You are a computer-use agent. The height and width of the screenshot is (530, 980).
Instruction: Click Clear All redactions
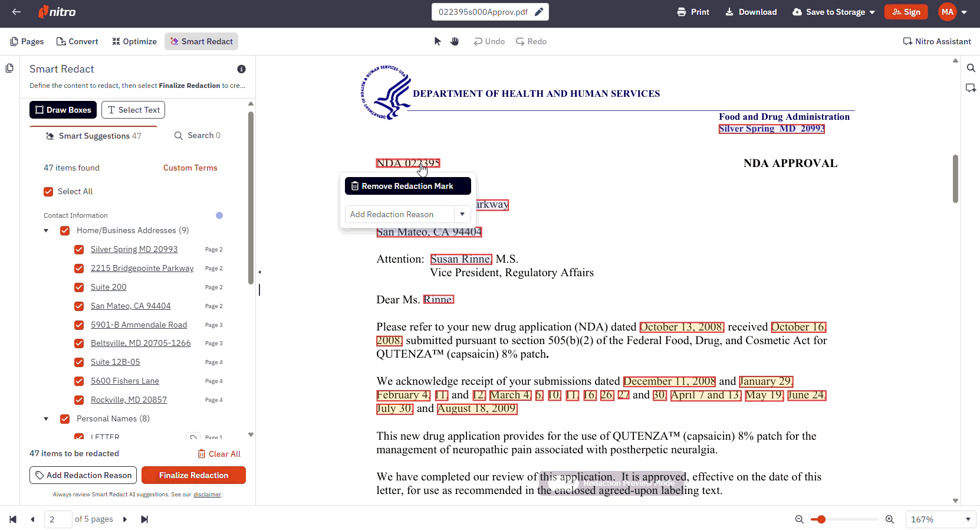coord(219,454)
